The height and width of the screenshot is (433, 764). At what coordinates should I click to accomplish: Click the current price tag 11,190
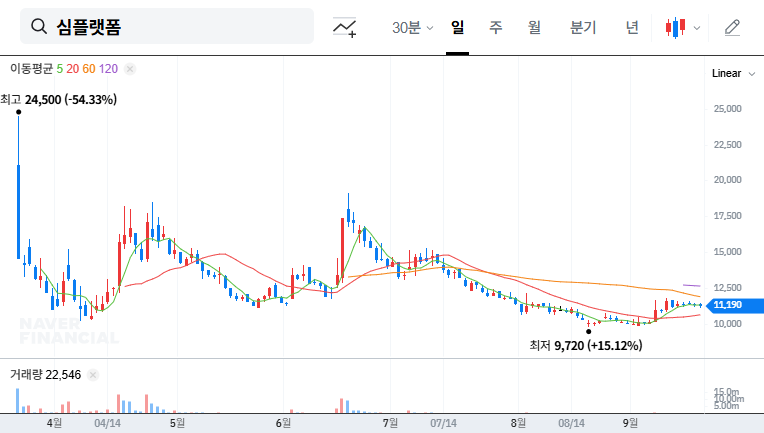coord(736,305)
